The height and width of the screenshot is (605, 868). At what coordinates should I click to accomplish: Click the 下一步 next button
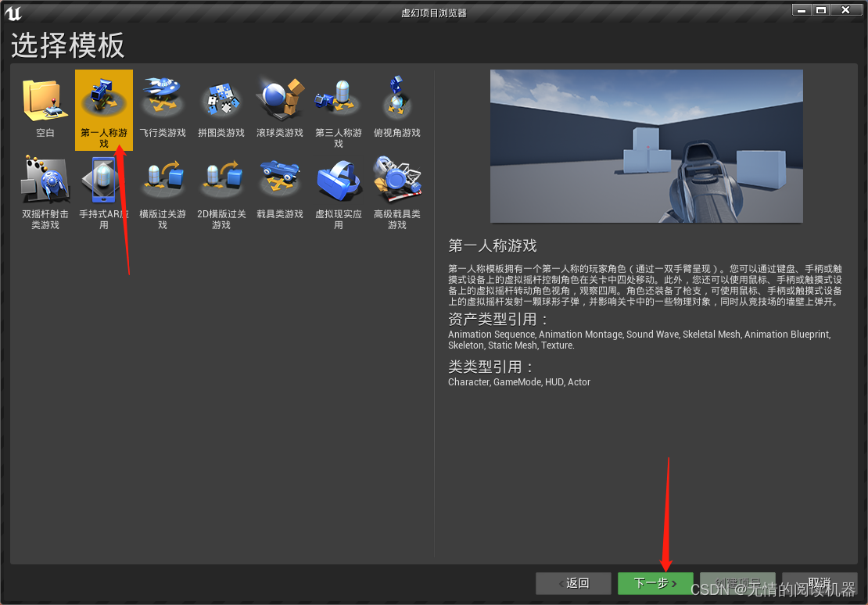pyautogui.click(x=655, y=583)
